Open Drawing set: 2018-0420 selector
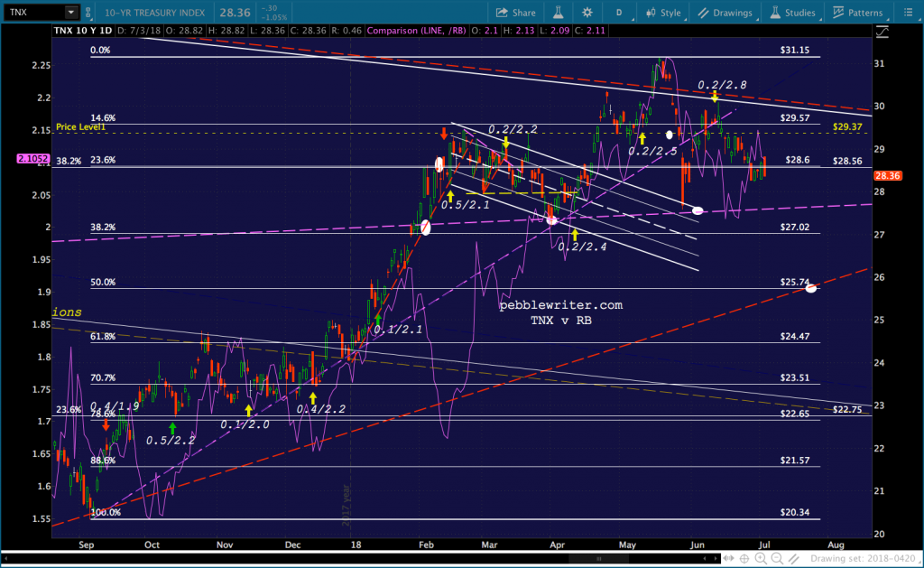924x568 pixels. coord(862,558)
